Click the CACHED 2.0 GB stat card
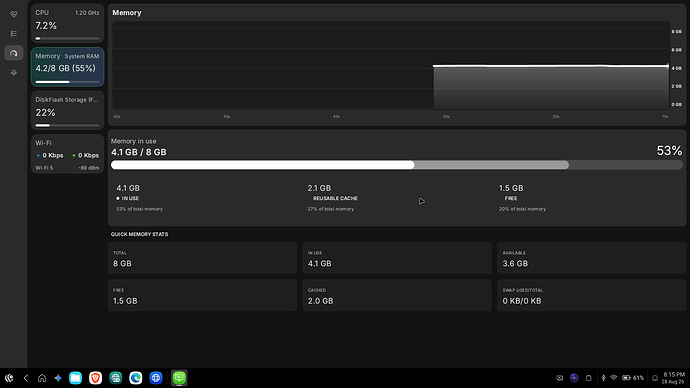The image size is (690, 388). 397,296
